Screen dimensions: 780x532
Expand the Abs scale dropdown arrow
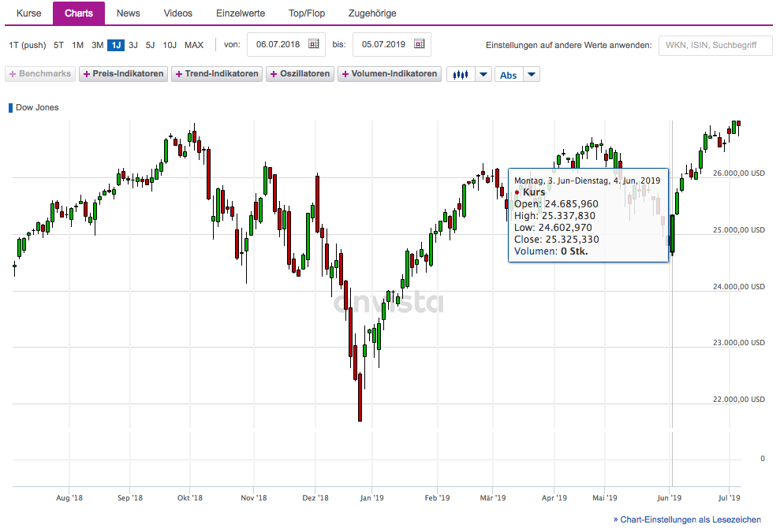pyautogui.click(x=532, y=74)
